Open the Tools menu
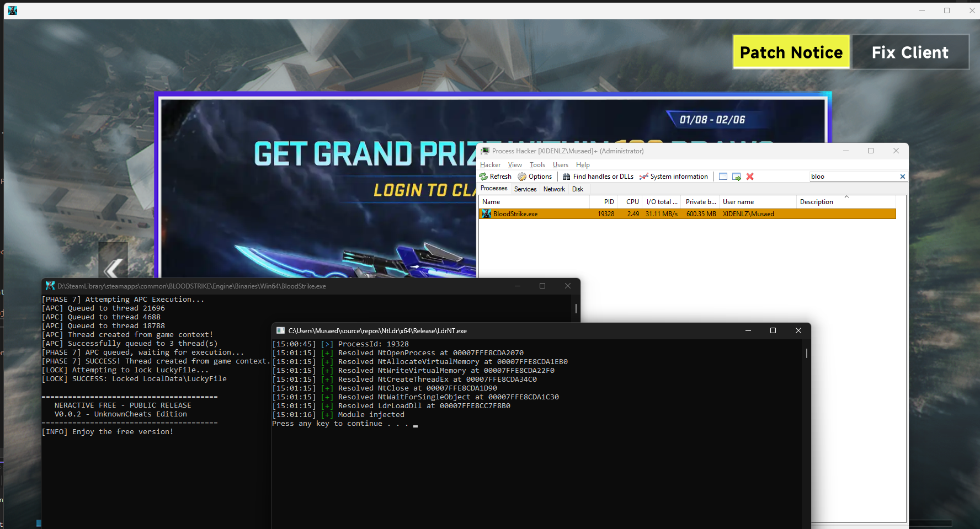Screen dimensions: 980x529 pos(537,164)
